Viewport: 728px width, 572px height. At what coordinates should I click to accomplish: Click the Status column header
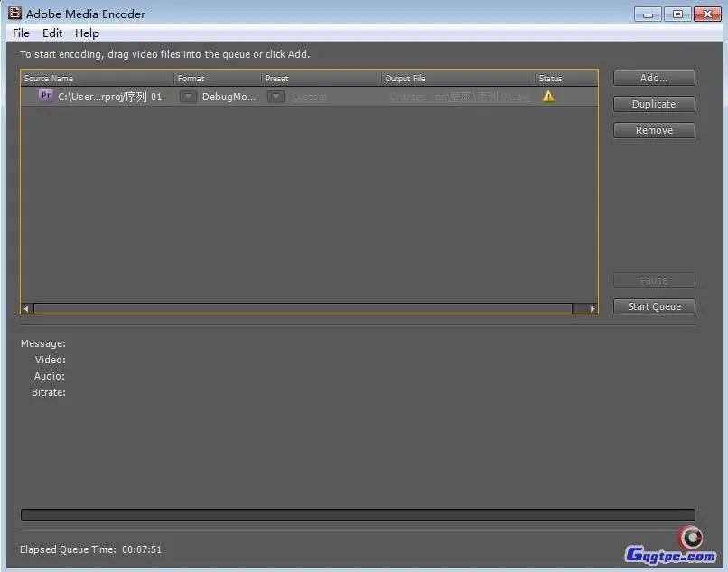[566, 78]
